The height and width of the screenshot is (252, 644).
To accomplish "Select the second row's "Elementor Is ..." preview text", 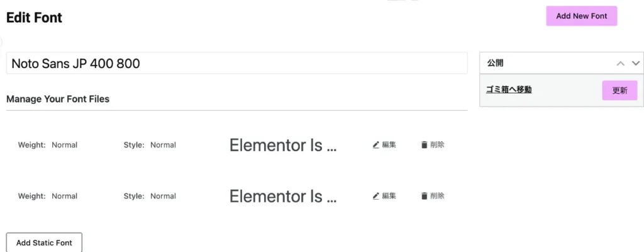I will pos(283,197).
